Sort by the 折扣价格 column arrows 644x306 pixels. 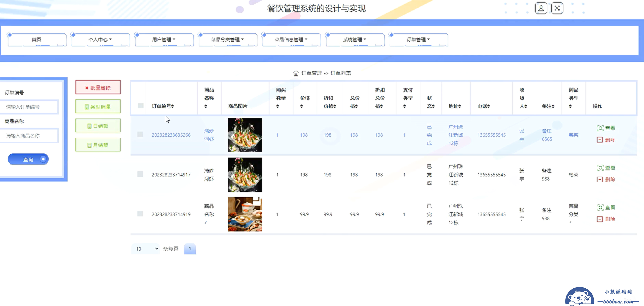(x=335, y=106)
